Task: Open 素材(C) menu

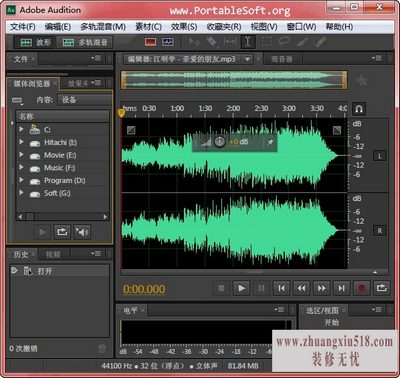Action: click(148, 27)
